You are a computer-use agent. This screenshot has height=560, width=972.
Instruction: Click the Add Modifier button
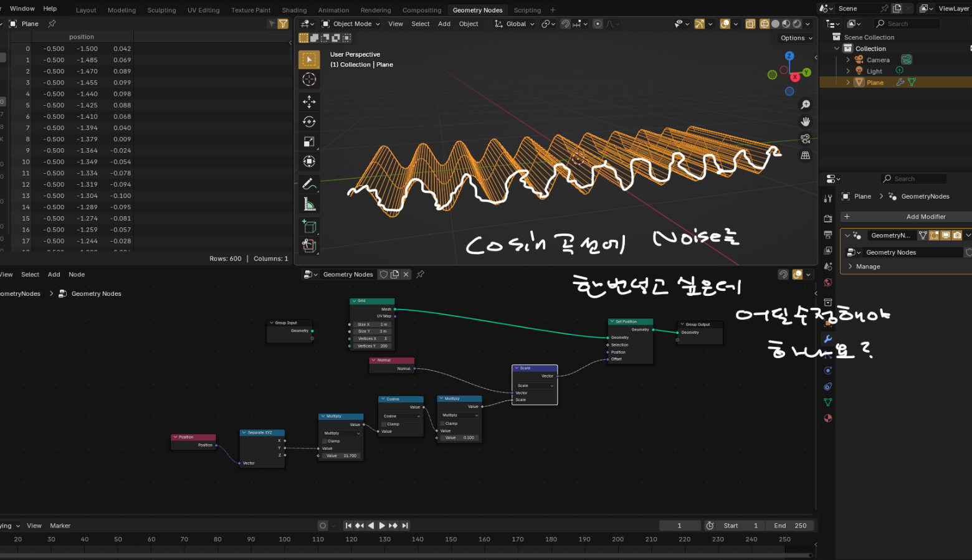pos(906,217)
